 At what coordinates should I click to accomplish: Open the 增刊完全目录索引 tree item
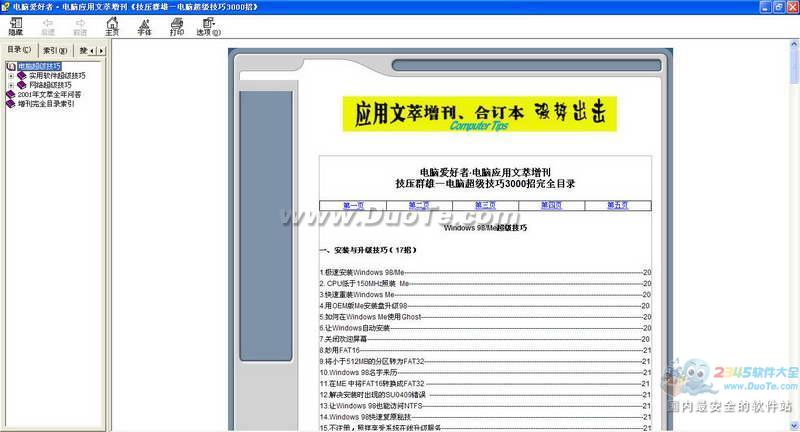tap(46, 104)
